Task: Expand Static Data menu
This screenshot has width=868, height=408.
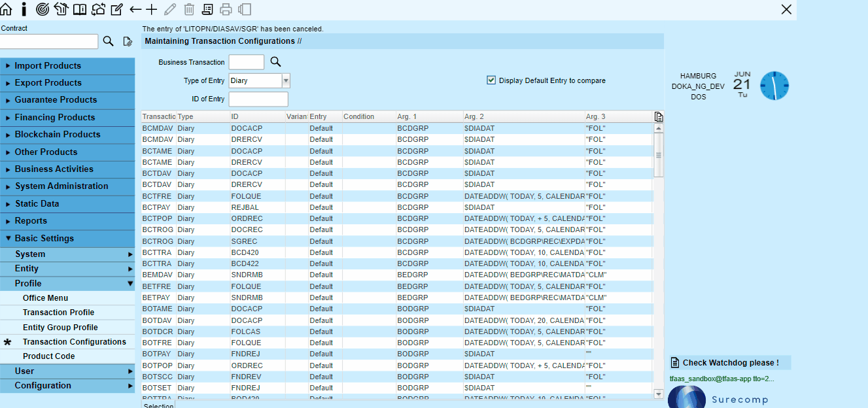Action: pyautogui.click(x=67, y=203)
